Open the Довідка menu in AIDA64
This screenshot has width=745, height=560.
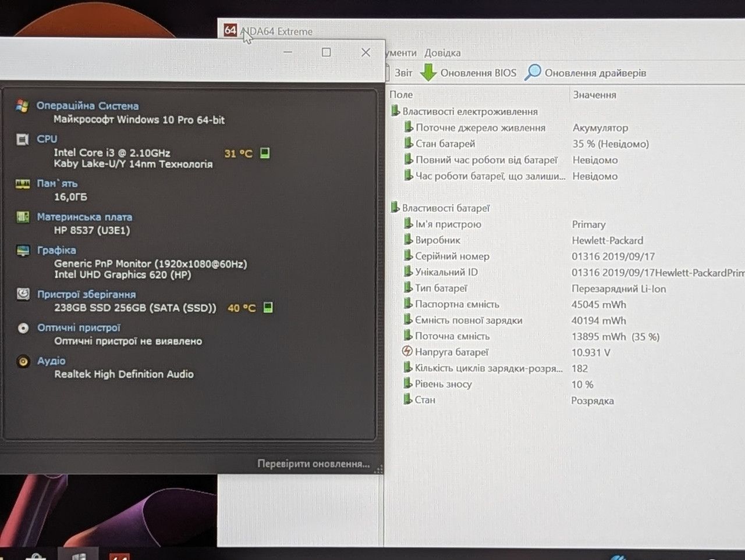click(x=442, y=53)
